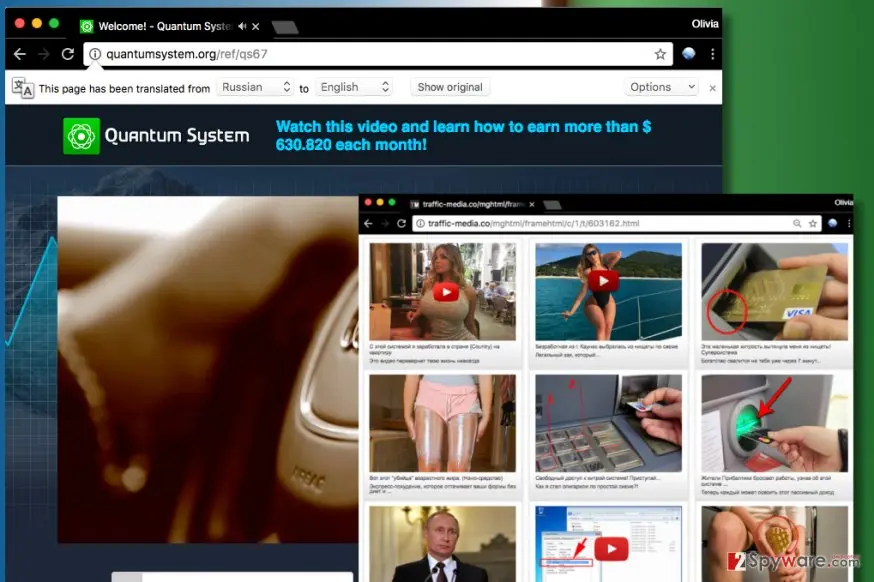Click the Quantum System green logo

click(81, 136)
